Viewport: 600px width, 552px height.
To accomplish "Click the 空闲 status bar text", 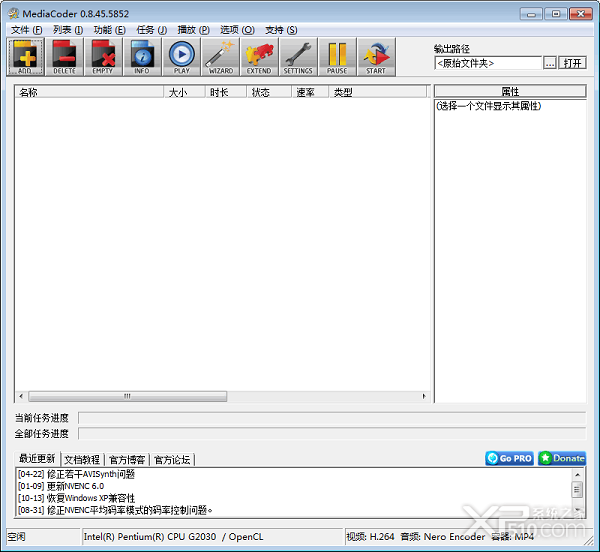I will 17,537.
